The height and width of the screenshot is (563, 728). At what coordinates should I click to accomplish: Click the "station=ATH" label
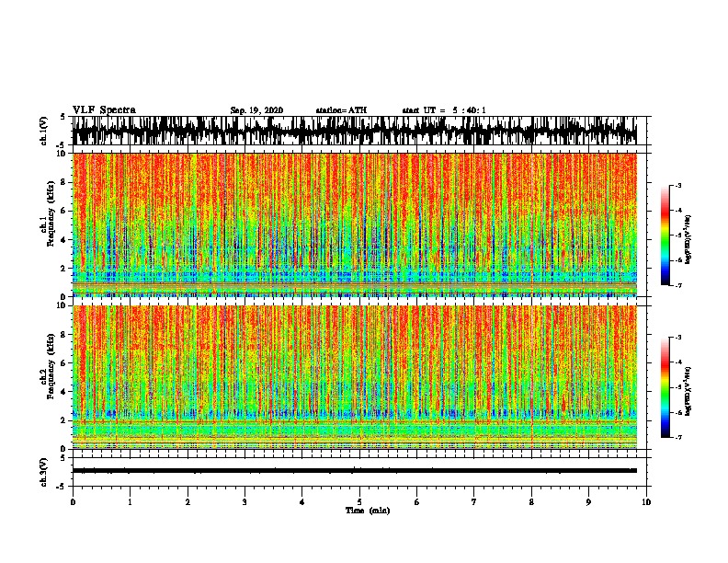tap(341, 110)
